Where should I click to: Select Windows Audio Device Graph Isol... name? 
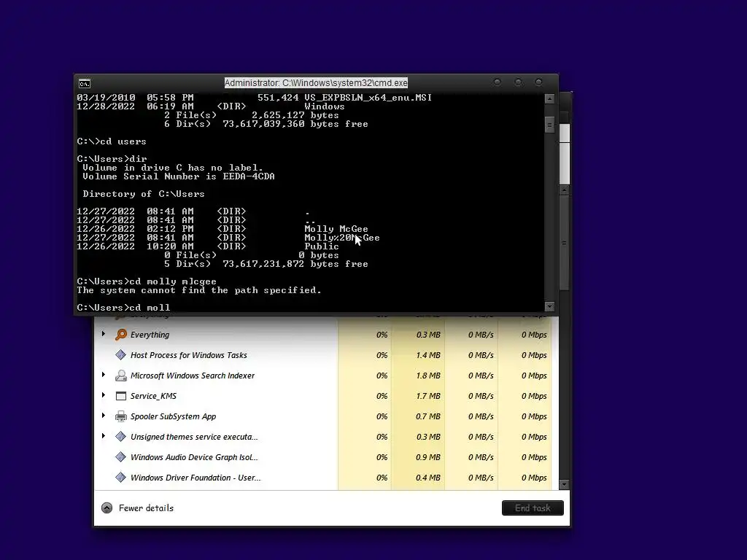(194, 458)
